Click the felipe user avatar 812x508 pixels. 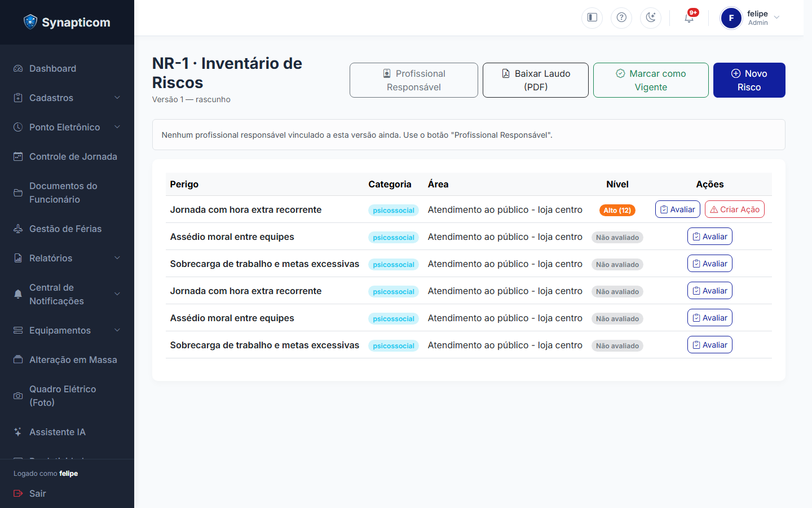click(731, 18)
